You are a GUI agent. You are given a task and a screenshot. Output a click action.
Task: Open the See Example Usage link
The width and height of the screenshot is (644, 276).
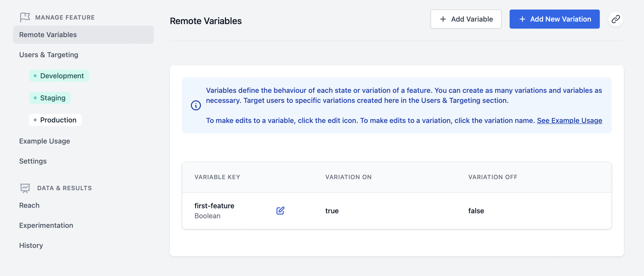[x=569, y=120]
